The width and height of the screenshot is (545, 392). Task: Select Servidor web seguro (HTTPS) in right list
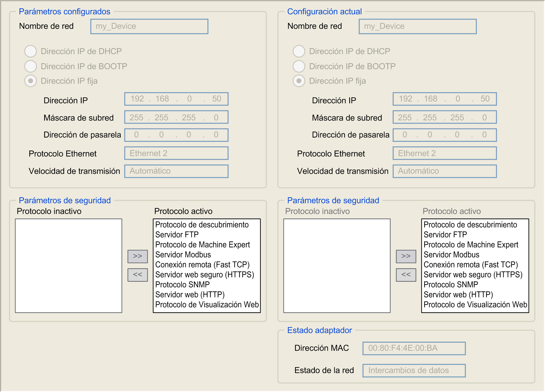(473, 275)
